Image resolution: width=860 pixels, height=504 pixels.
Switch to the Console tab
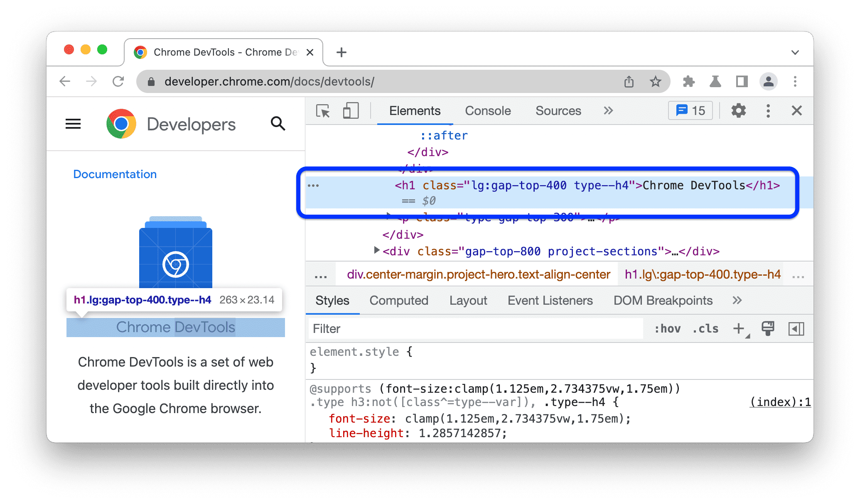[x=487, y=110]
